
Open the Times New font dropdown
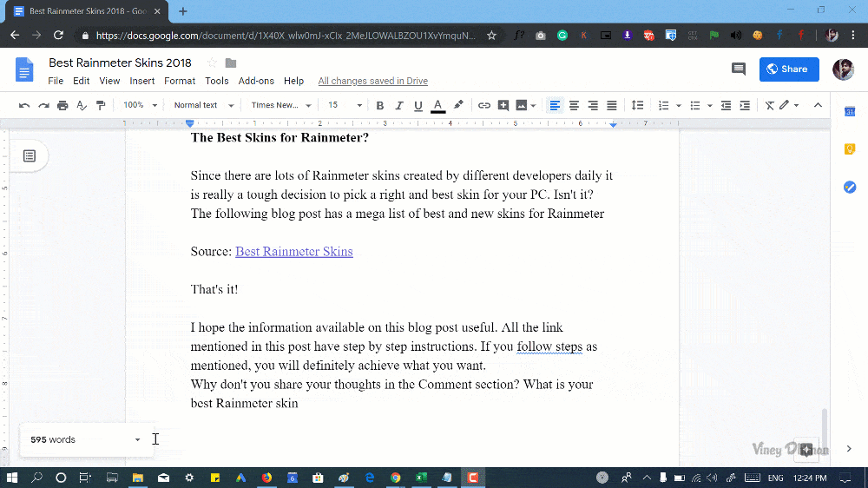pyautogui.click(x=281, y=105)
